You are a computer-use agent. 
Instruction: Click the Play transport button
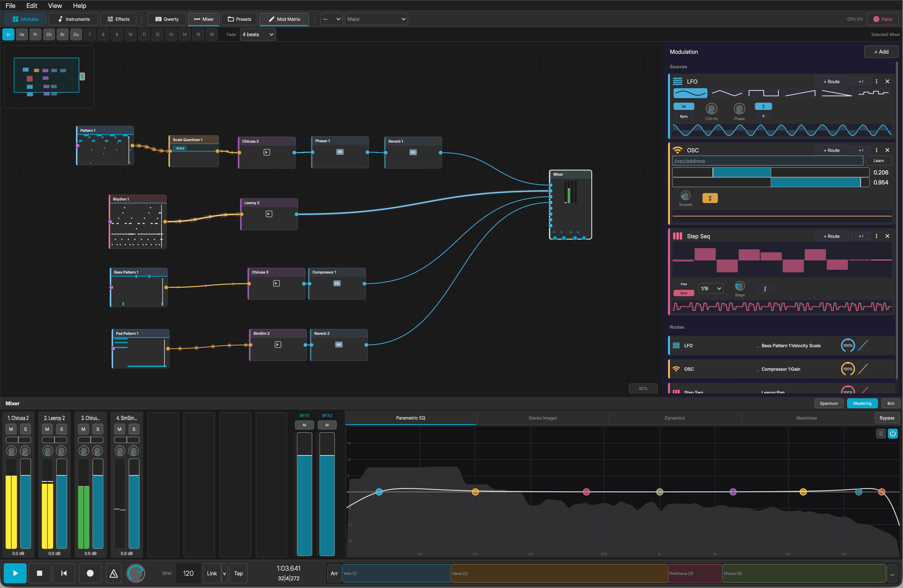(x=15, y=573)
